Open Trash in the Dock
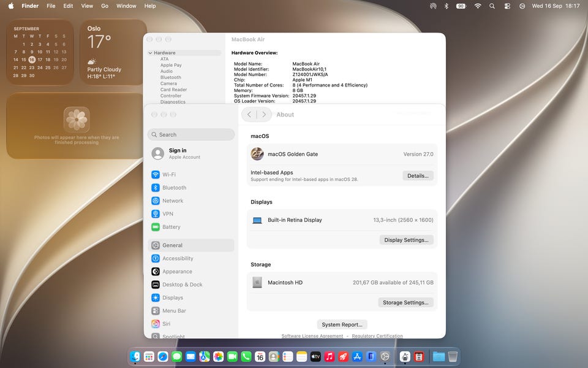Screen dimensions: 588x368 453,356
